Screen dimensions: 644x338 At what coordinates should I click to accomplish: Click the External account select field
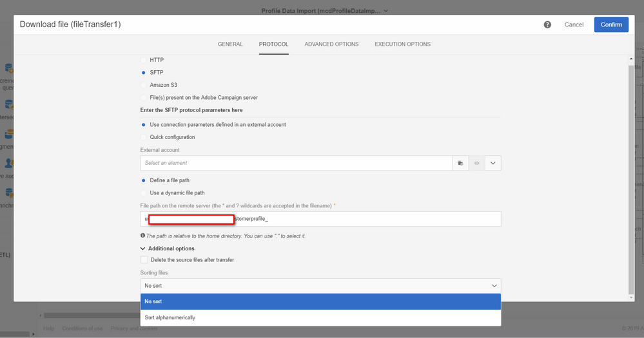296,164
